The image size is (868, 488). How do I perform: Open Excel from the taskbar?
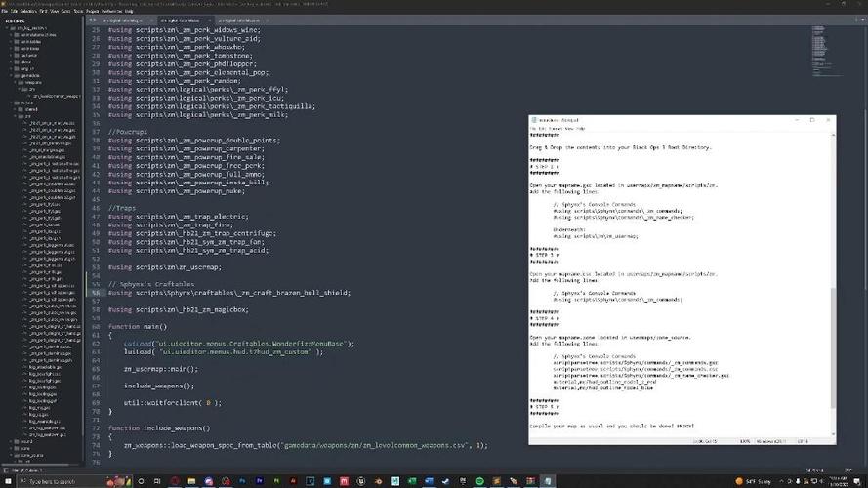coord(412,481)
